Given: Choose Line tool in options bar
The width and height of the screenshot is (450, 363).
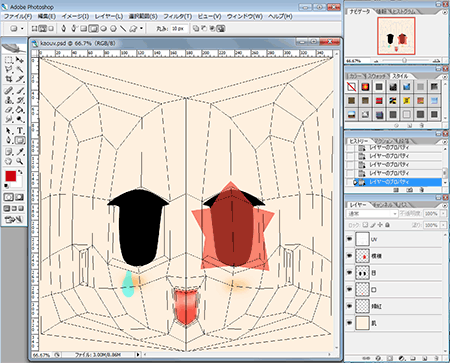Looking at the screenshot, I should (123, 29).
